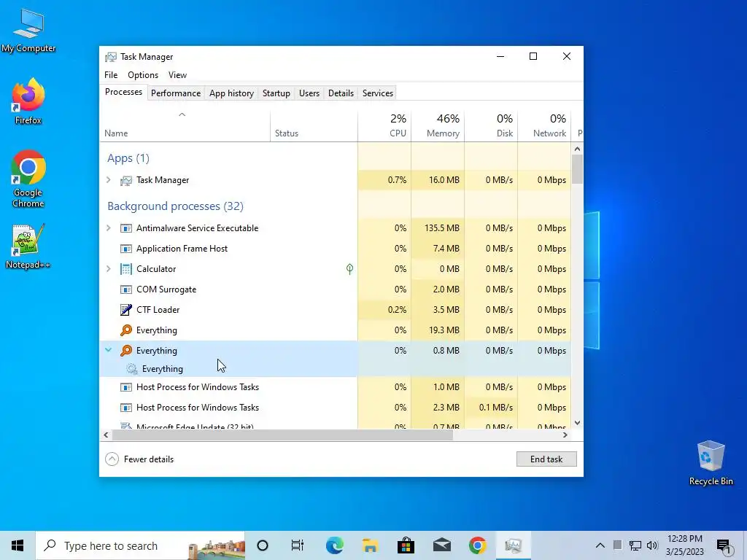Switch to the Users tab
Image resolution: width=747 pixels, height=560 pixels.
309,93
